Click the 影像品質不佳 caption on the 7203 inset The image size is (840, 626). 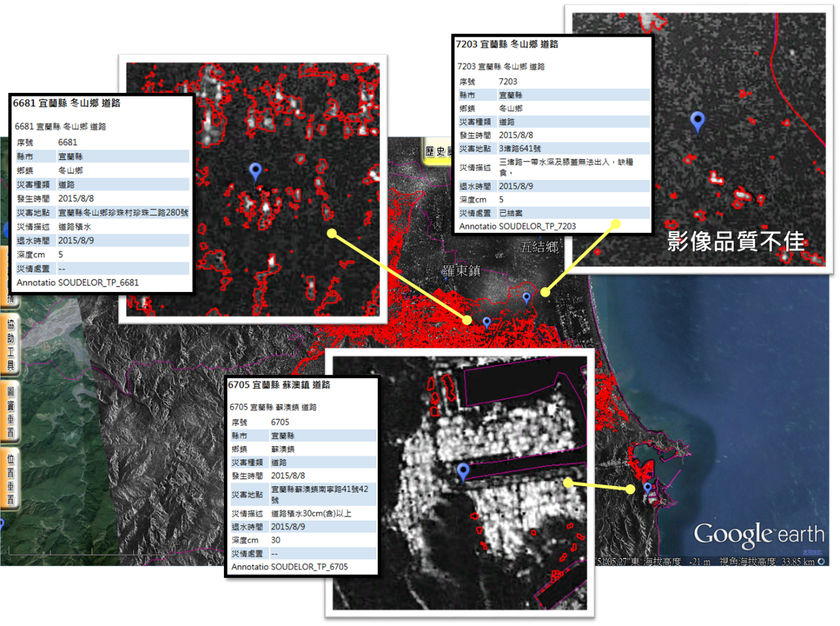[x=736, y=241]
